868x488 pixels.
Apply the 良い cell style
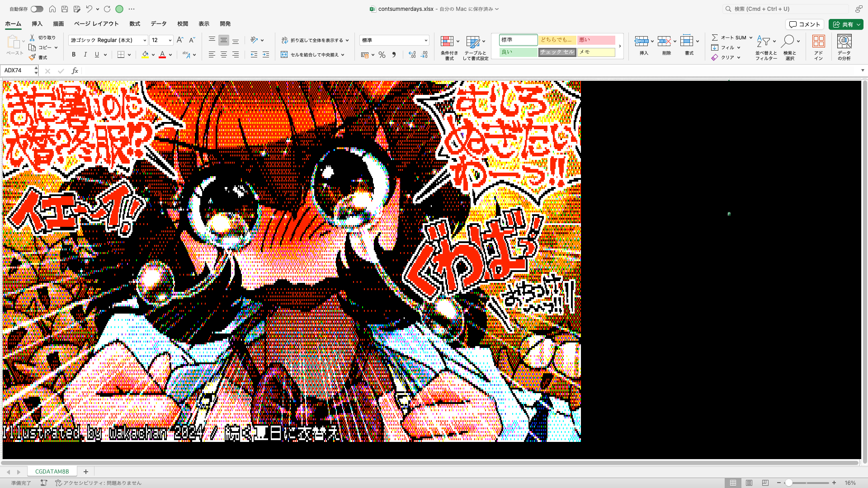(518, 52)
